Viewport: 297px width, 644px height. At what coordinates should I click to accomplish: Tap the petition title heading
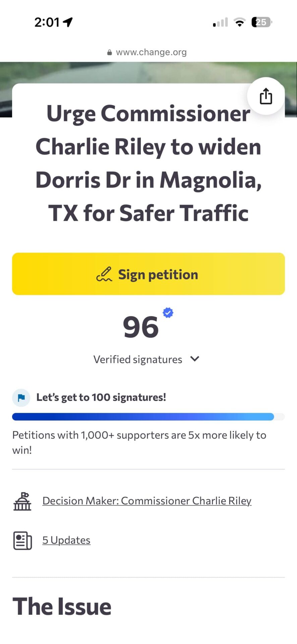coord(148,163)
